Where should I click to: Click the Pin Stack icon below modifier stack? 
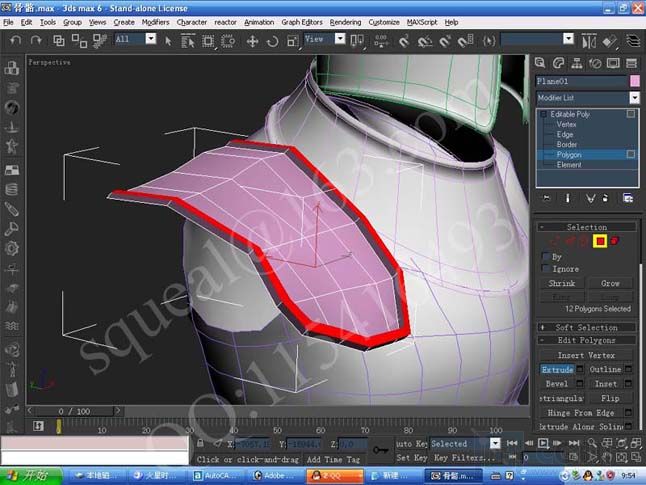pyautogui.click(x=546, y=198)
